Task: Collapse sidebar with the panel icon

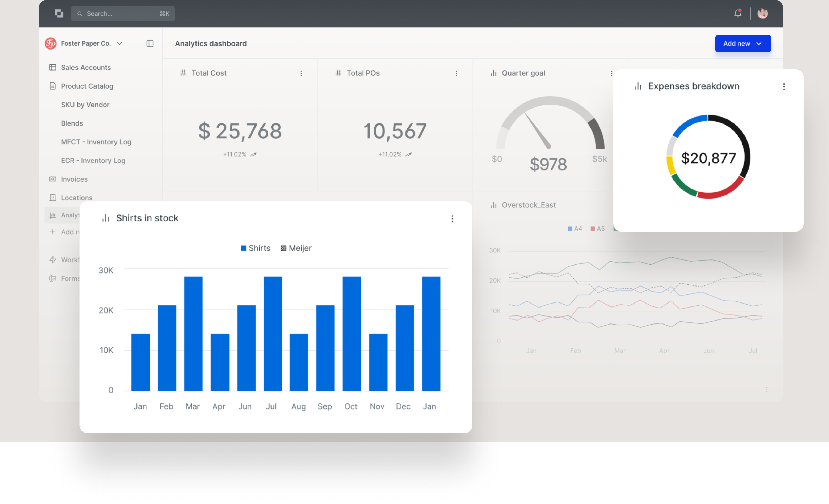Action: pyautogui.click(x=150, y=43)
